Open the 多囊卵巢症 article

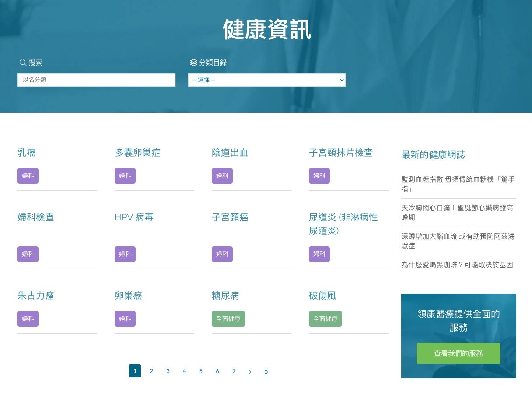137,153
